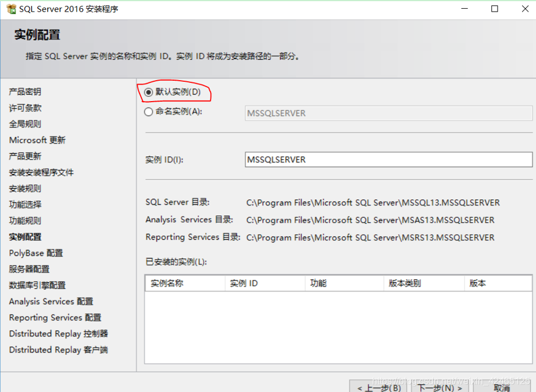Select 安装规则 step in sidebar
The image size is (536, 392).
tap(25, 189)
